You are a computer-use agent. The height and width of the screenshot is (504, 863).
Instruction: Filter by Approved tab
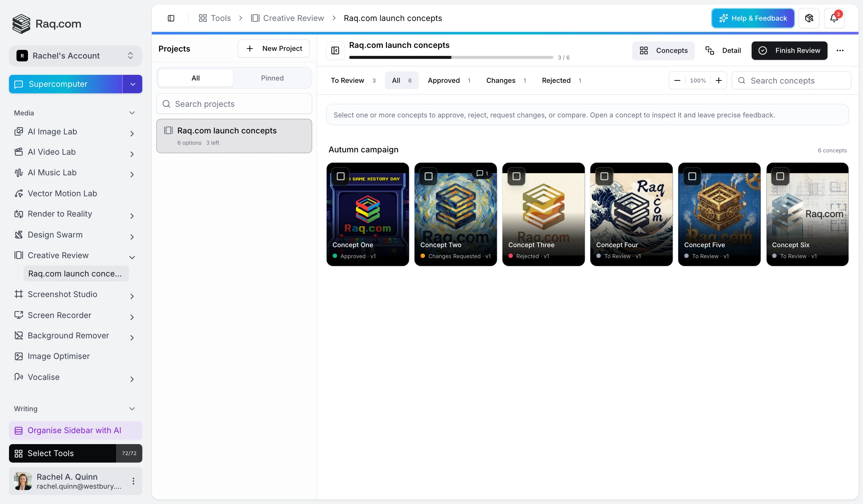coord(449,81)
